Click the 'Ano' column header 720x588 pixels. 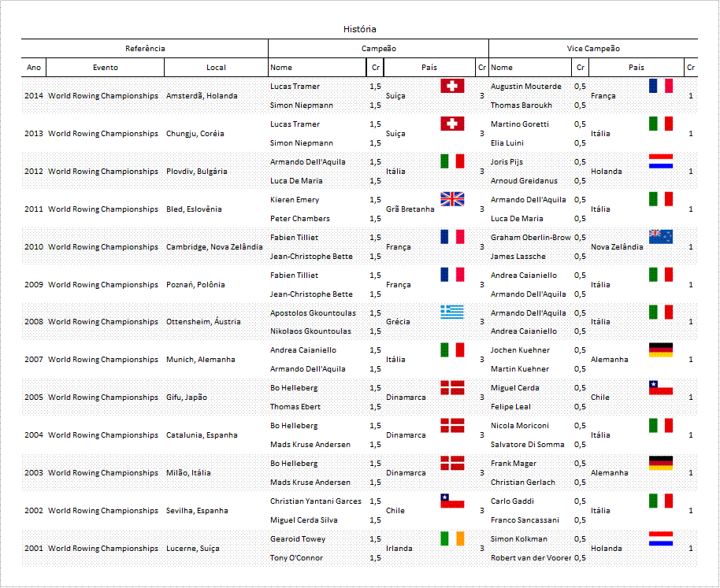[x=34, y=68]
